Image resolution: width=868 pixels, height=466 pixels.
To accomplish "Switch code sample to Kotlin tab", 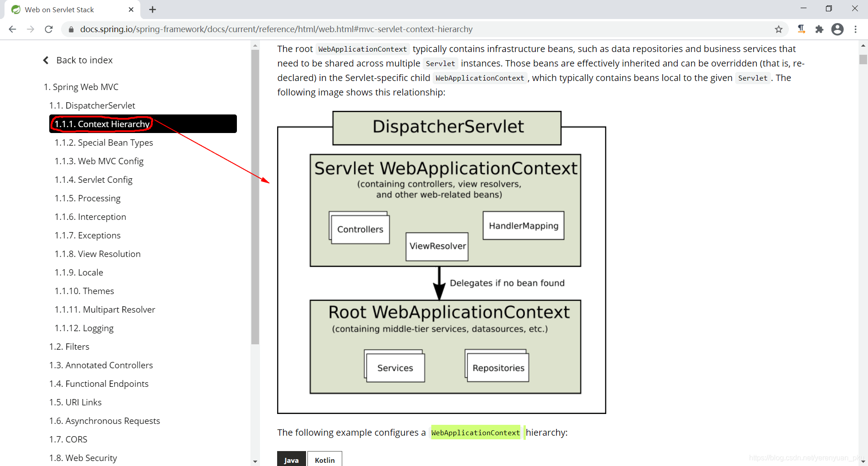I will 325,460.
